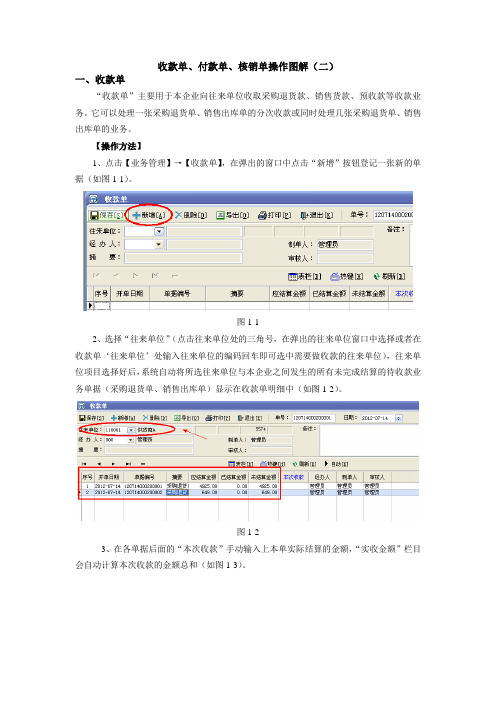Click the section heading 一、收款单
Screen dimensions: 496x702
pyautogui.click(x=100, y=80)
